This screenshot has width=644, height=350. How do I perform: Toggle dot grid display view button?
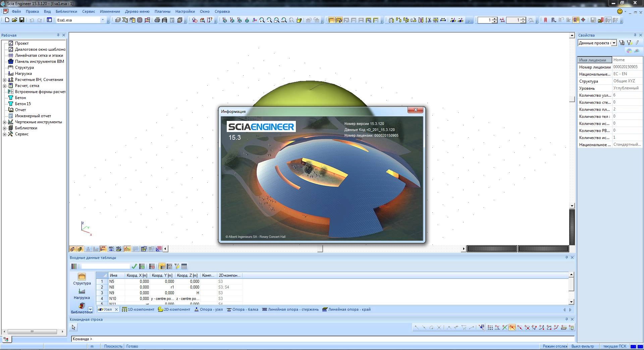(127, 249)
